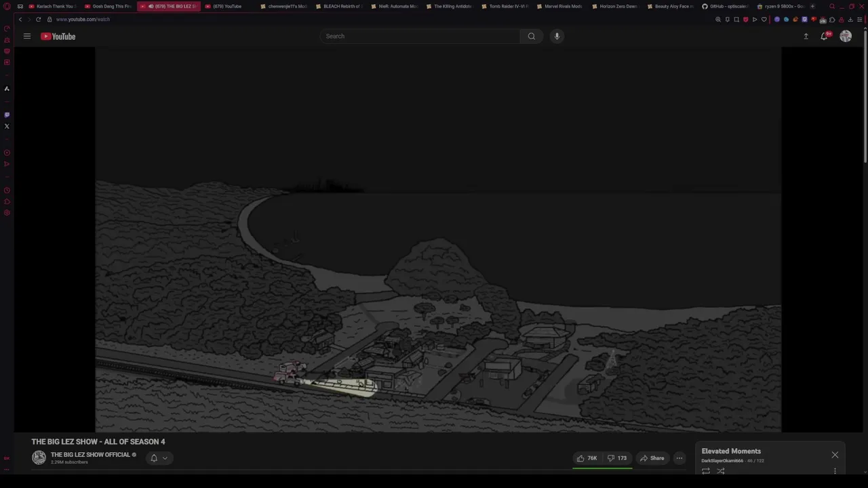
Task: Open the YouTube upload/create icon
Action: [806, 36]
